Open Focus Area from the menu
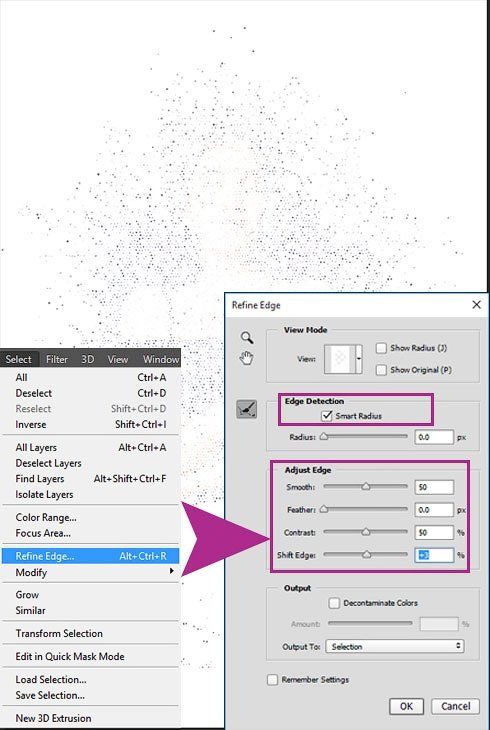Image resolution: width=490 pixels, height=730 pixels. [x=91, y=533]
